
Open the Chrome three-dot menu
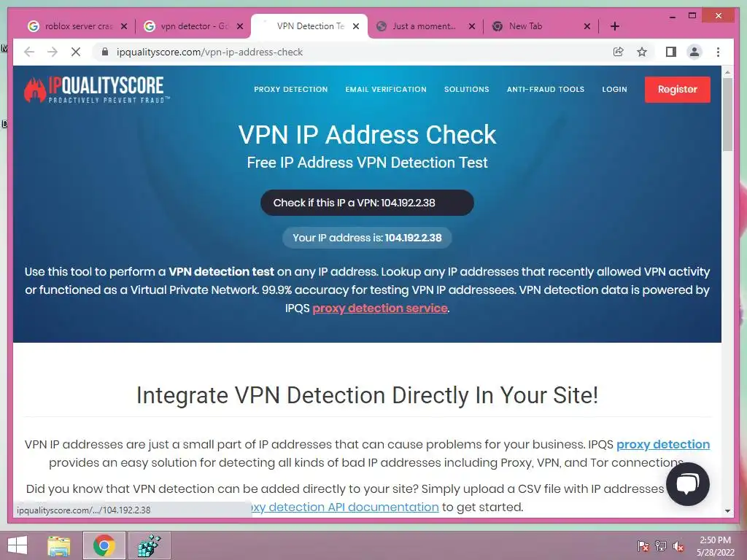pos(718,52)
